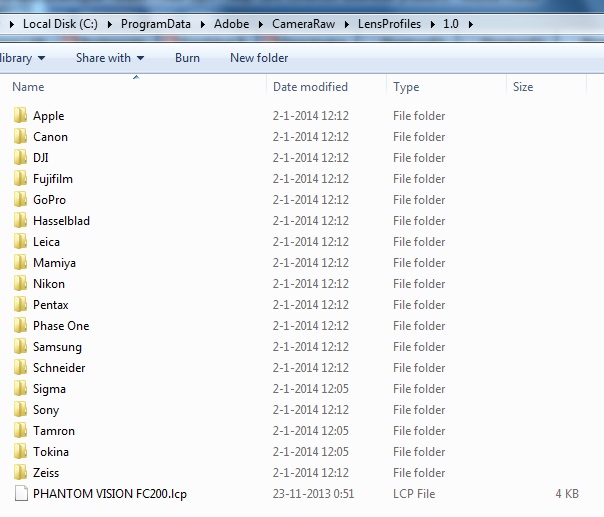The height and width of the screenshot is (517, 604).
Task: Select the Nikon folder name
Action: coord(49,284)
